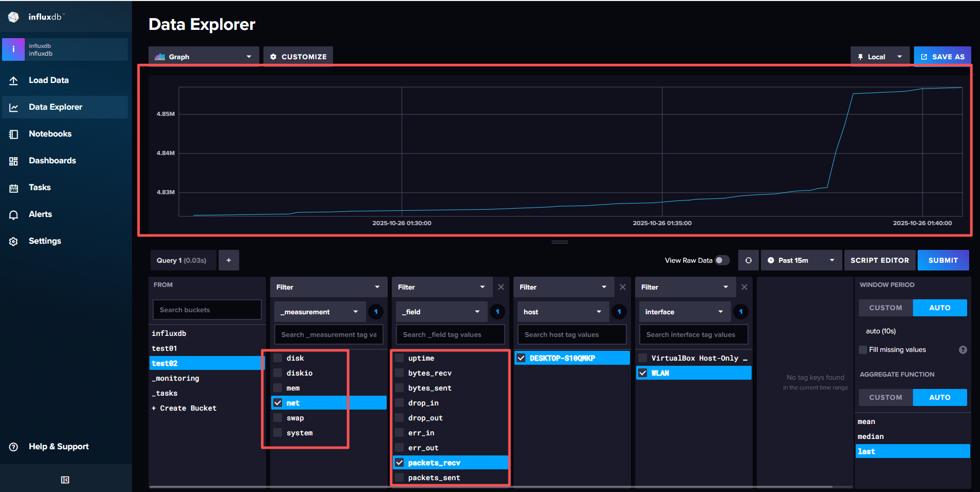Screen dimensions: 980x492
Task: Click the Search buckets input field
Action: pyautogui.click(x=207, y=310)
